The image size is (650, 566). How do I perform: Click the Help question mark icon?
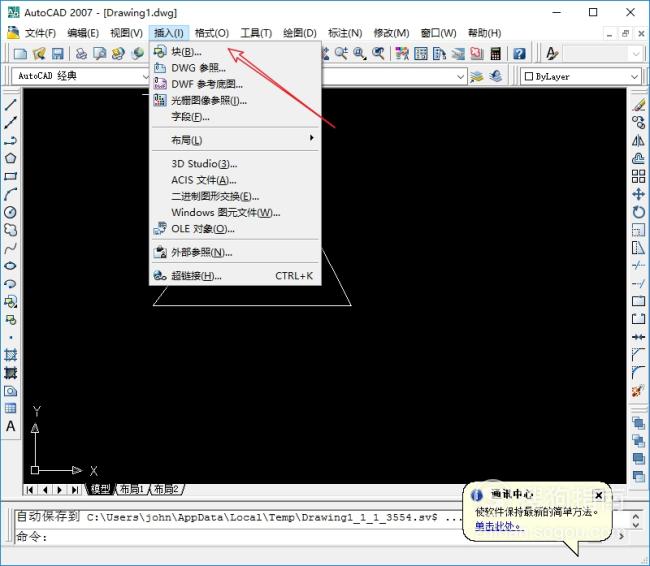coord(519,53)
